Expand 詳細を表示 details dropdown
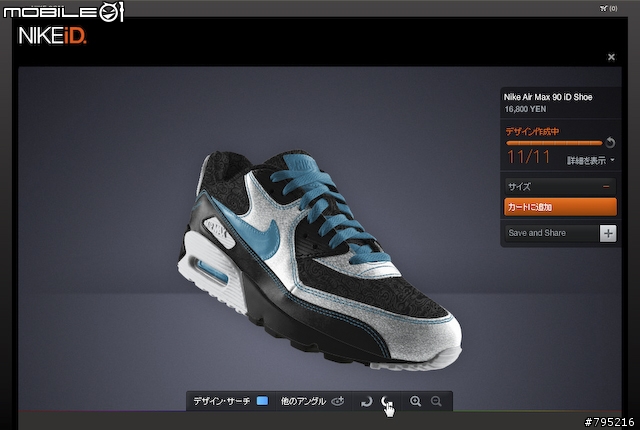Viewport: 640px width, 430px height. (590, 160)
